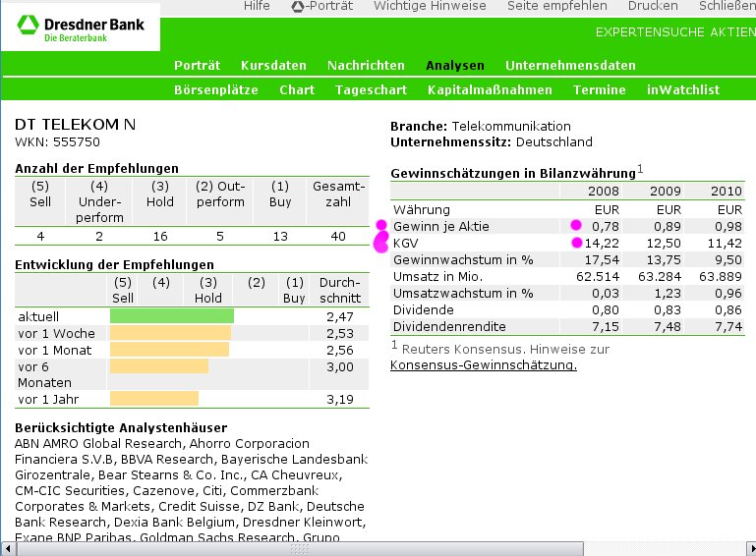Click the DT TELEKOM N heading

tap(76, 125)
